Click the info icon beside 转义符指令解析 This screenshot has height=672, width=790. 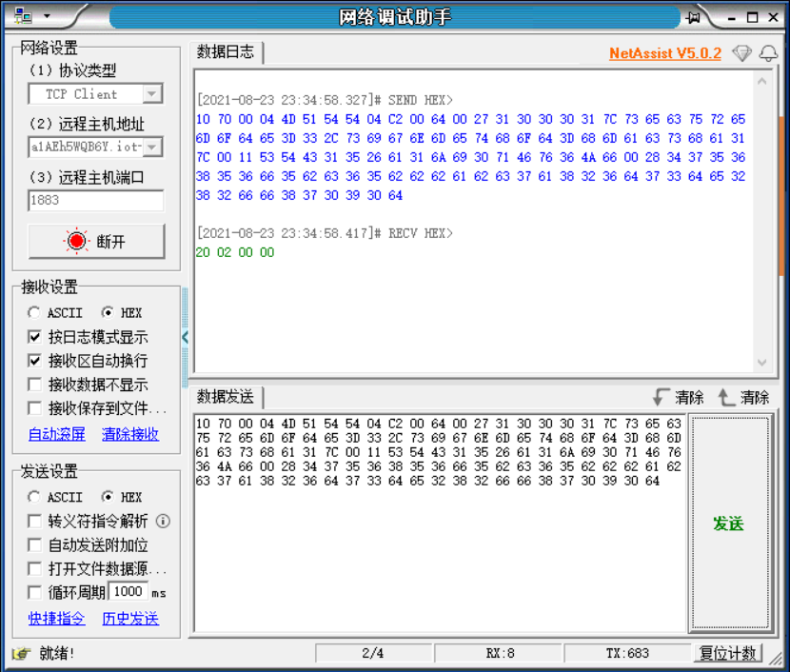163,521
